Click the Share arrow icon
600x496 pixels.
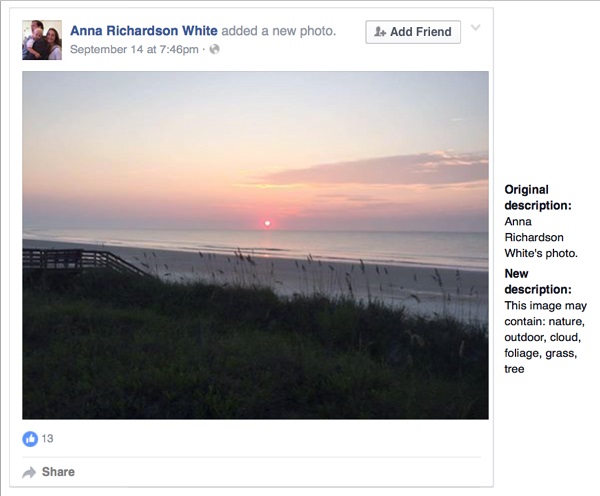29,473
